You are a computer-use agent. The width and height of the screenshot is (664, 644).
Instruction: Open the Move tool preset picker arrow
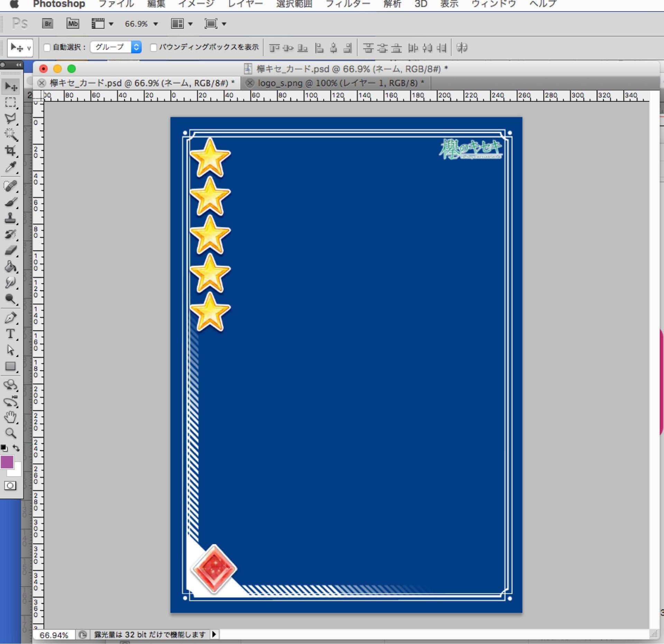(29, 48)
